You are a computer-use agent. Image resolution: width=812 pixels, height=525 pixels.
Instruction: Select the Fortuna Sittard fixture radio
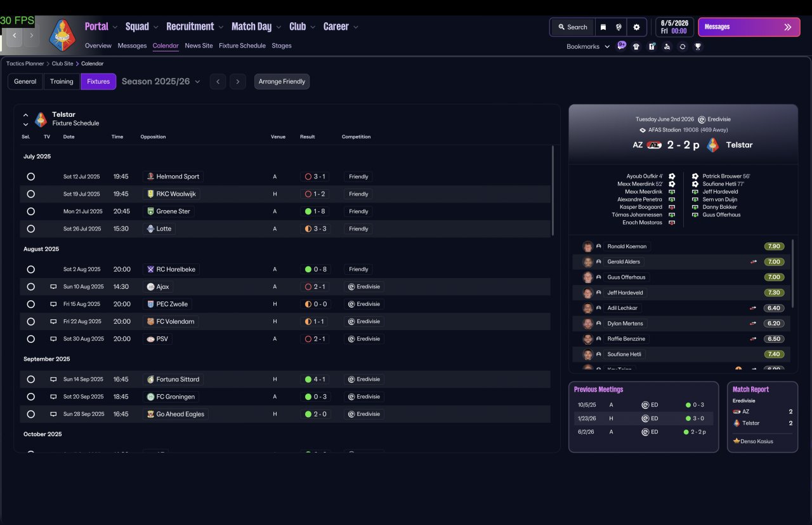pos(30,380)
